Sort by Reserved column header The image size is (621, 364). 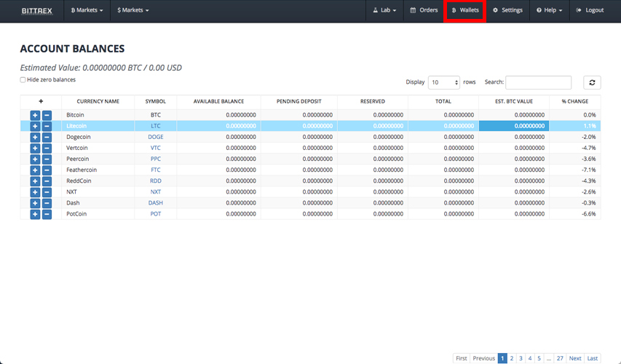tap(373, 102)
